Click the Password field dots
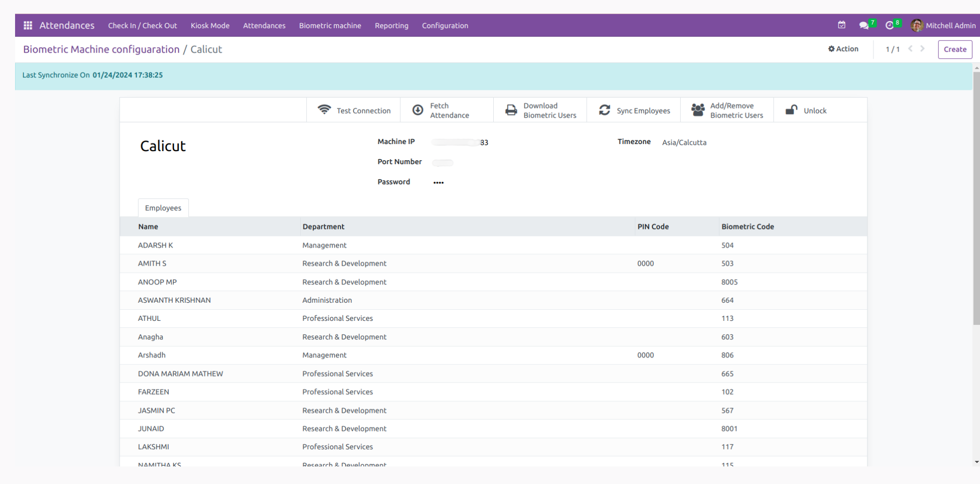This screenshot has height=484, width=980. pos(439,182)
